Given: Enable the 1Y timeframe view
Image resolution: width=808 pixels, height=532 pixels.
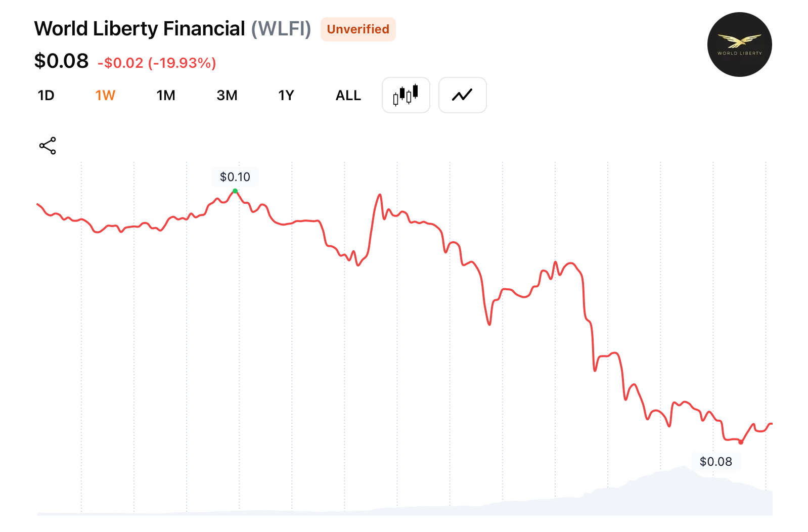Looking at the screenshot, I should coord(286,95).
